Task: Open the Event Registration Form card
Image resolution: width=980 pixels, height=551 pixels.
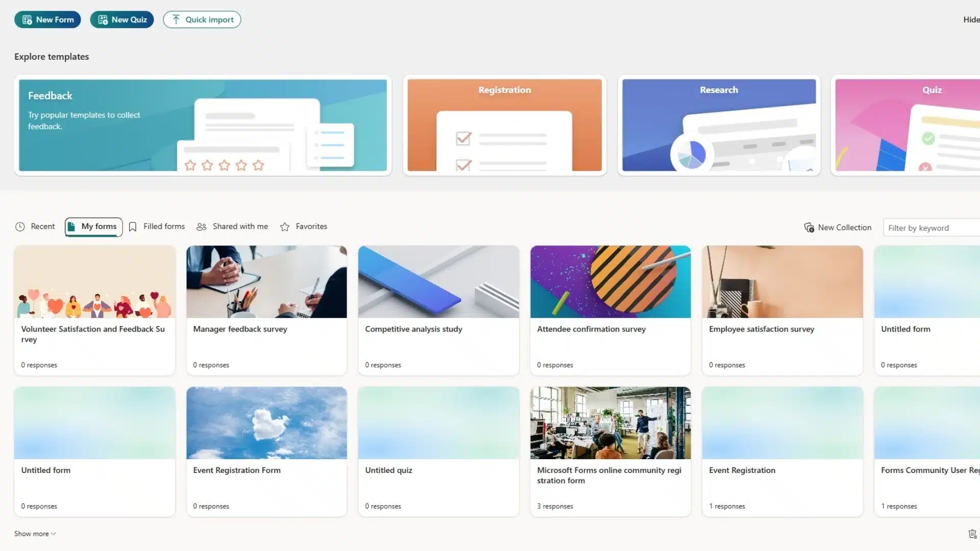Action: click(266, 452)
